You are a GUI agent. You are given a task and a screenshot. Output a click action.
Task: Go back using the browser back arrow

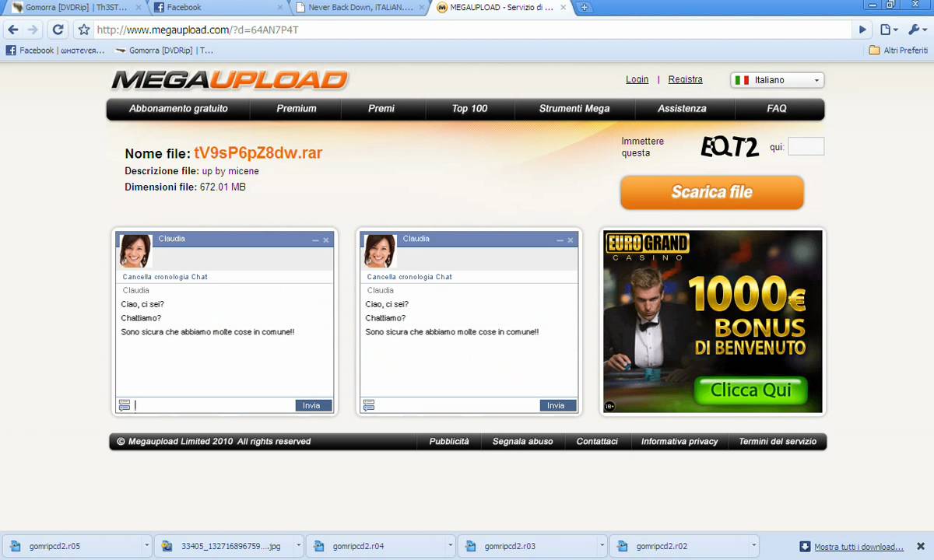pos(13,30)
